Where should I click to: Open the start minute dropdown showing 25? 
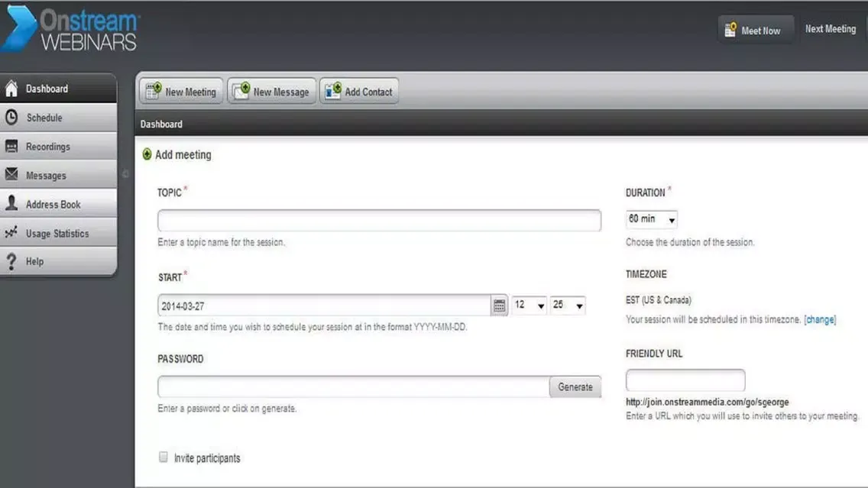click(568, 305)
